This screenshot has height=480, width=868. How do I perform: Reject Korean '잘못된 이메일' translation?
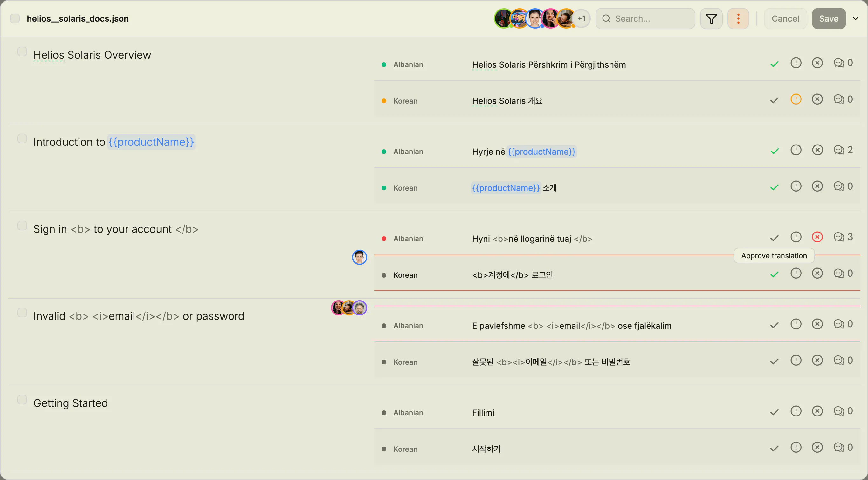tap(817, 360)
